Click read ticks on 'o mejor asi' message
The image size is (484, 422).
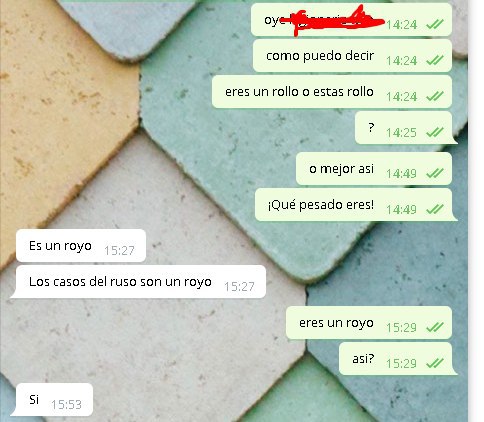point(435,173)
